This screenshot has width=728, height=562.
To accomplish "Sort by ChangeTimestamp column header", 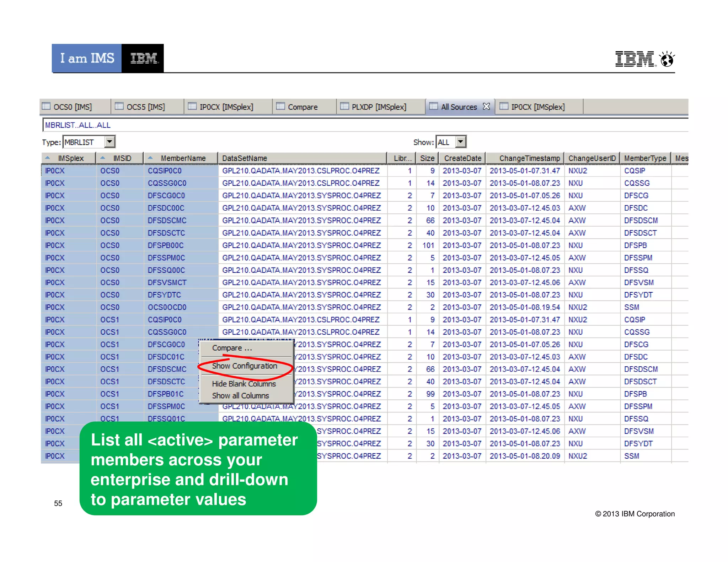I will point(525,158).
